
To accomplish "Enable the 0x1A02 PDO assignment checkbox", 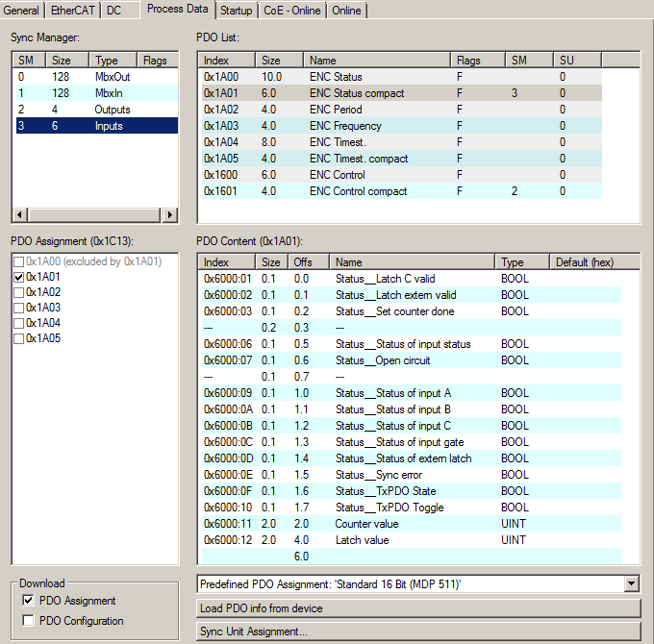I will coord(19,292).
